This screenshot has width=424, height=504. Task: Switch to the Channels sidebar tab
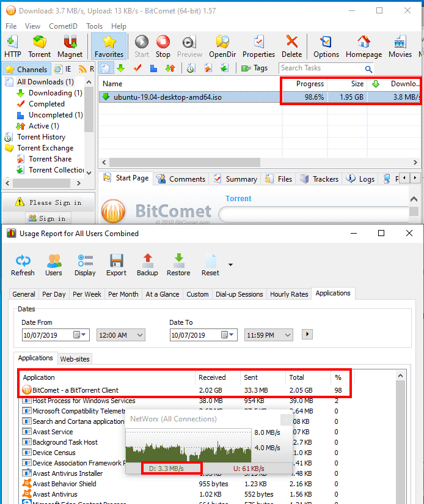tap(27, 69)
